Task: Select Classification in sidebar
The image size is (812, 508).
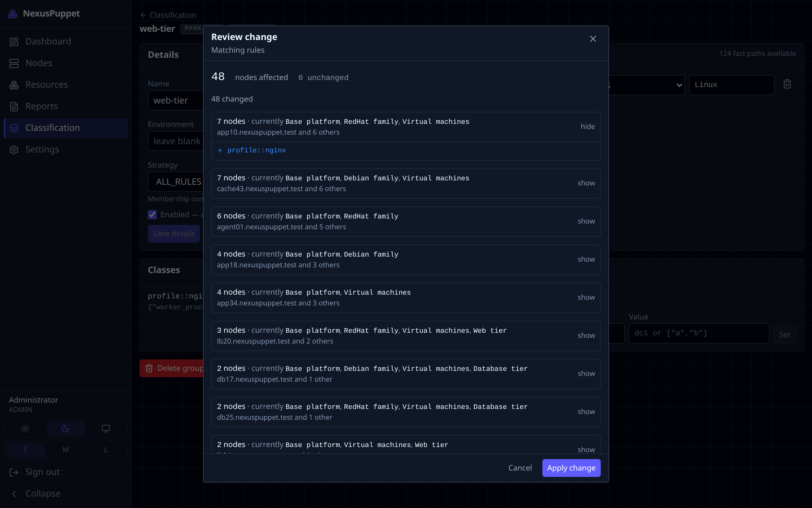Action: [x=65, y=128]
